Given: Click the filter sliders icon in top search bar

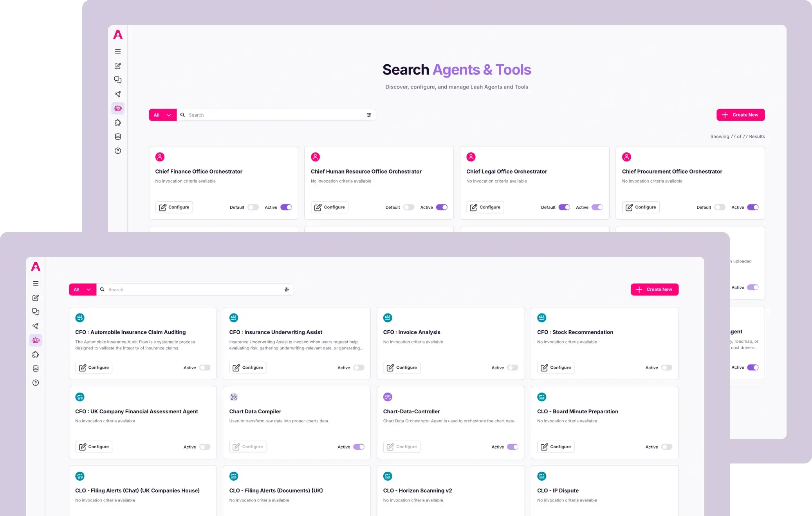Looking at the screenshot, I should tap(369, 115).
